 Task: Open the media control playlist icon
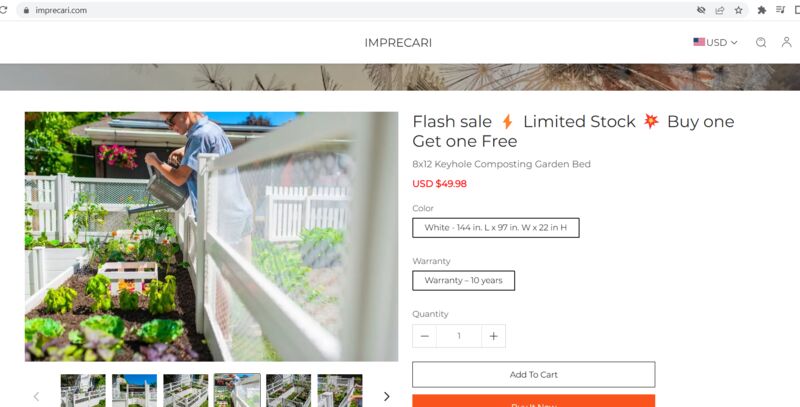(780, 10)
